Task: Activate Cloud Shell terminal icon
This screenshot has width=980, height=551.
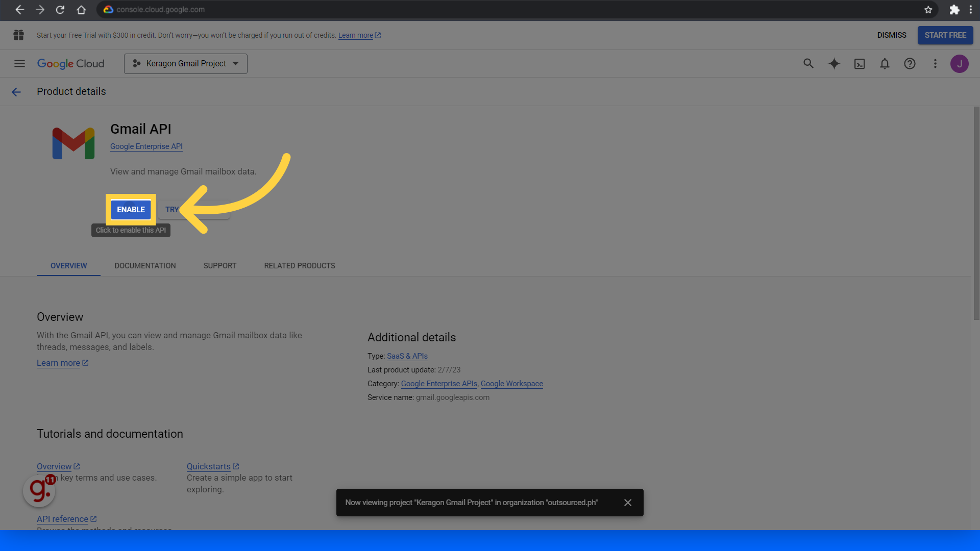Action: tap(860, 64)
